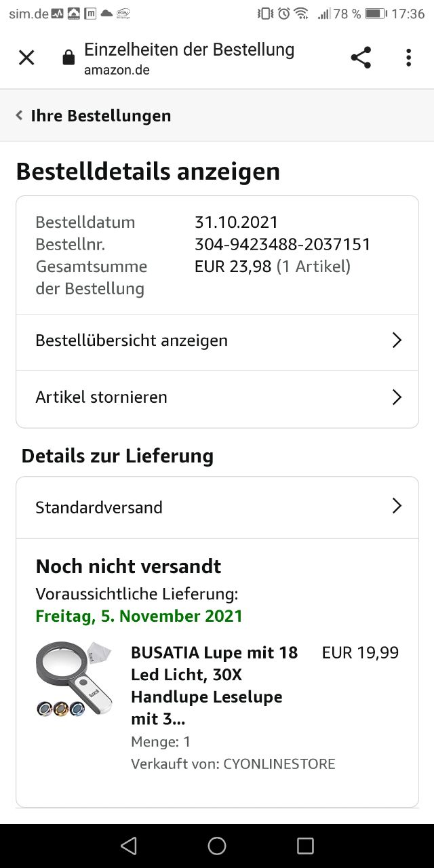Go back using the chevron beside Ihre Bestellungen
The height and width of the screenshot is (868, 434).
coord(19,115)
